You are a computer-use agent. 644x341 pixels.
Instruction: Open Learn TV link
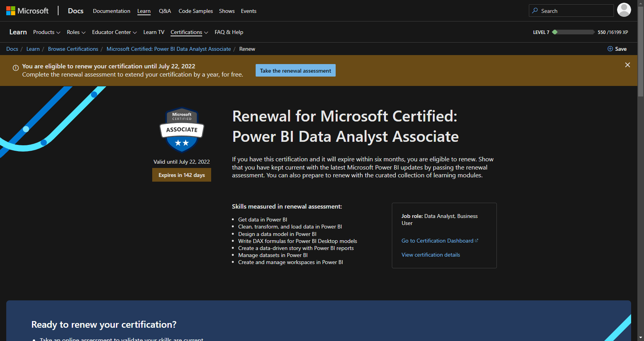[x=154, y=32]
